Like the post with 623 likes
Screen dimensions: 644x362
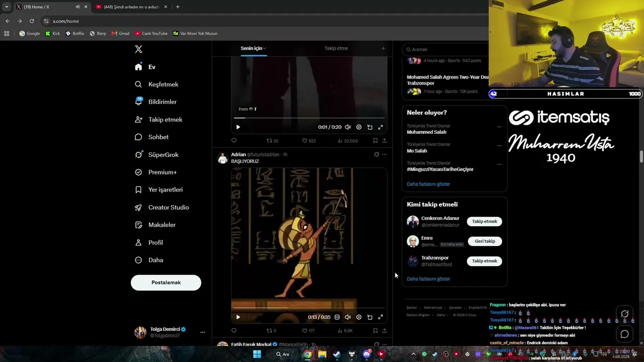point(309,141)
